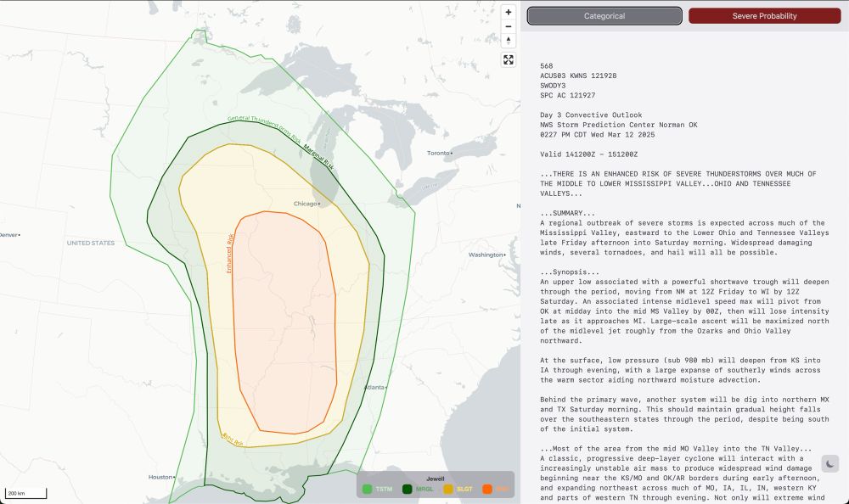Click the Day 3 Convective Outlook heading
The height and width of the screenshot is (504, 849).
point(591,115)
